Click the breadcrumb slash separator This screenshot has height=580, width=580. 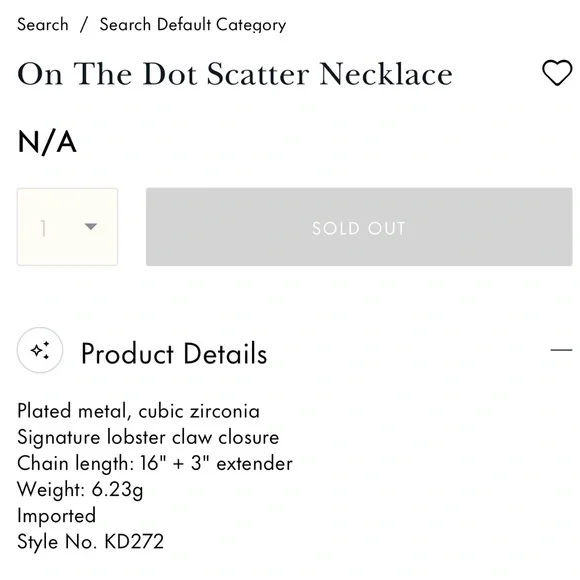tap(84, 25)
